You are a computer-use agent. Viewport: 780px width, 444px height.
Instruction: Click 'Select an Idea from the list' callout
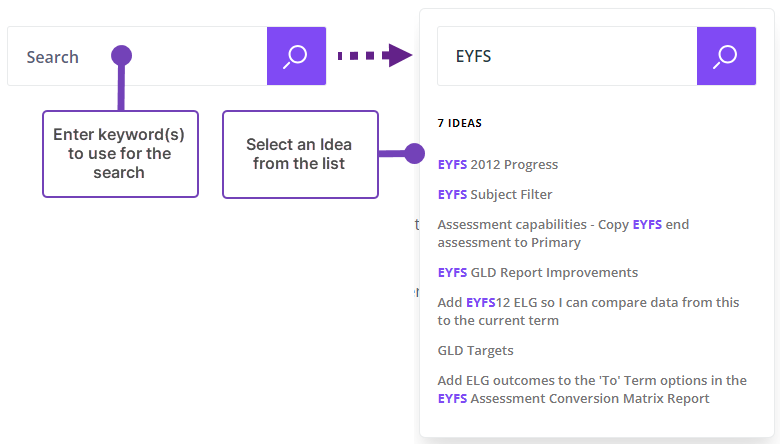[300, 154]
